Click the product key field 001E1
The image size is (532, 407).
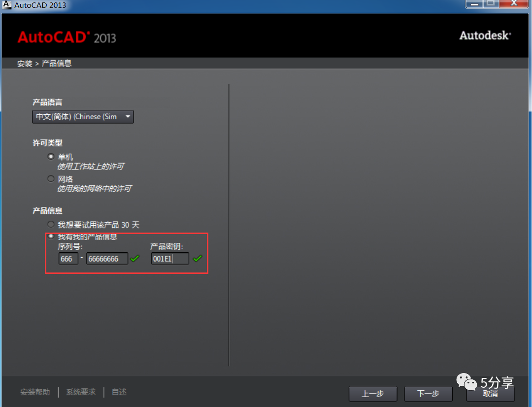(x=170, y=259)
